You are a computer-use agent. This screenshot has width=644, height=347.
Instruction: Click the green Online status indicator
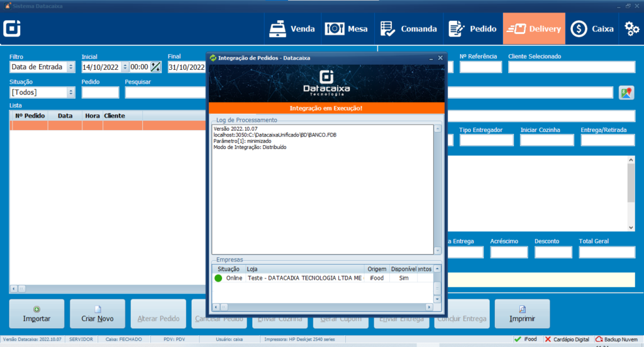coord(218,278)
